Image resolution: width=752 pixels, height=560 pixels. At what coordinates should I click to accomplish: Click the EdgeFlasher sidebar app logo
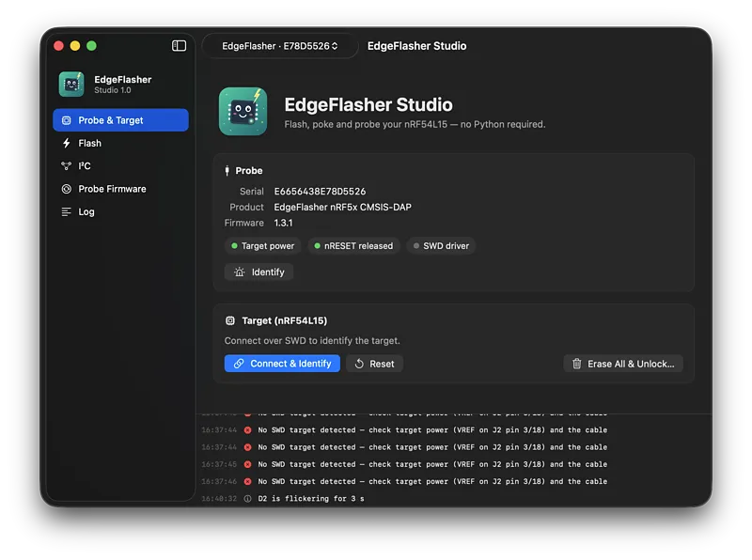point(71,85)
